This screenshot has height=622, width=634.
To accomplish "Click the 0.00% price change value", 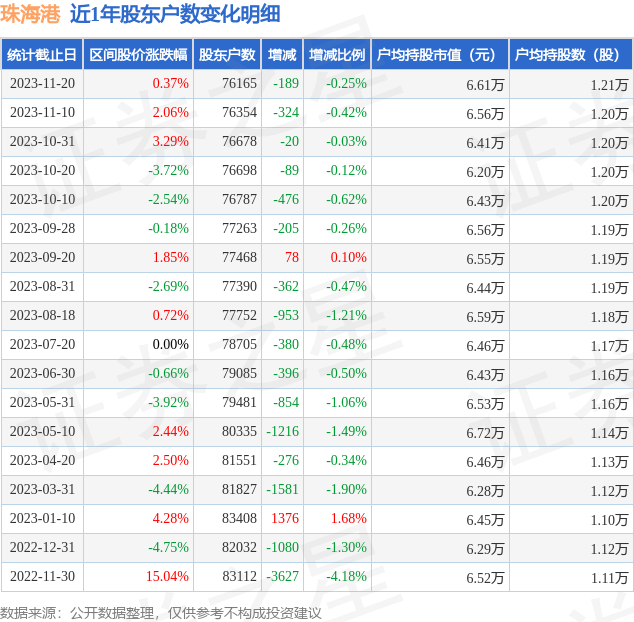I will pyautogui.click(x=171, y=345).
